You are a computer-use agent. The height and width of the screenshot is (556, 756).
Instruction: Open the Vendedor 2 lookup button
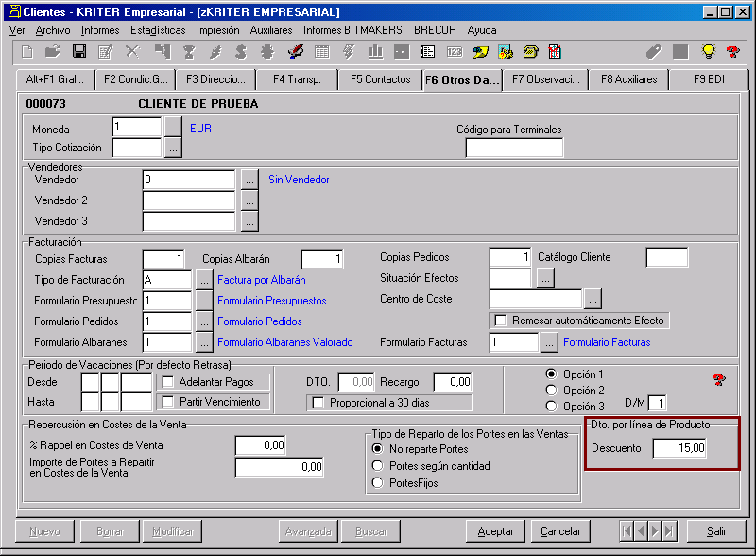coord(249,200)
